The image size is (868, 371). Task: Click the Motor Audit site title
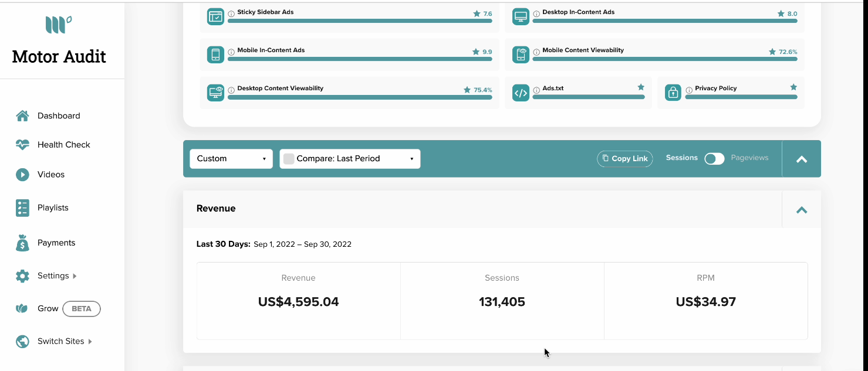pos(59,57)
